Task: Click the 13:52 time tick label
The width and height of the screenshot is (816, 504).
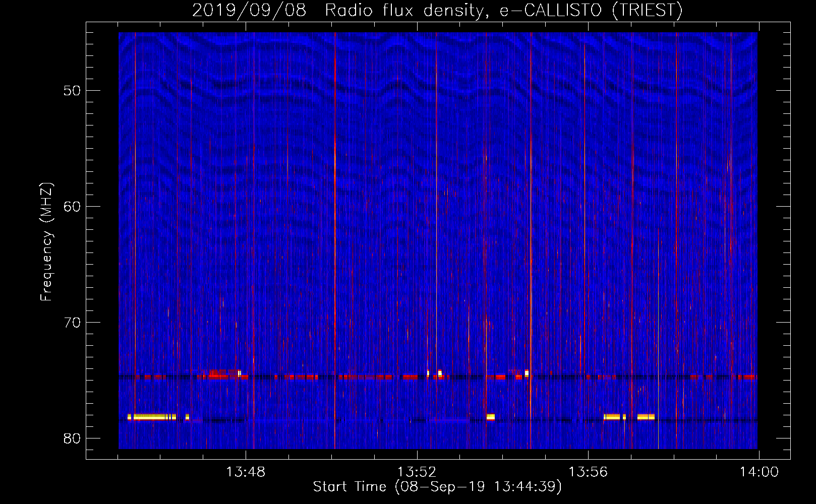Action: click(417, 472)
